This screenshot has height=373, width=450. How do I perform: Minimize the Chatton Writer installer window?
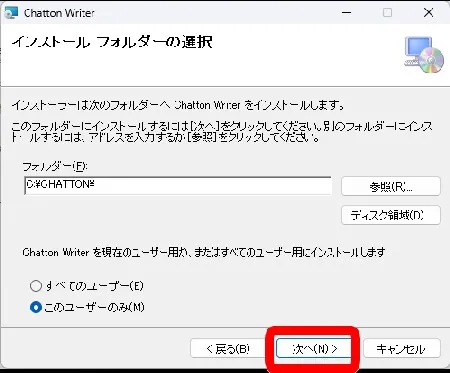(x=347, y=13)
